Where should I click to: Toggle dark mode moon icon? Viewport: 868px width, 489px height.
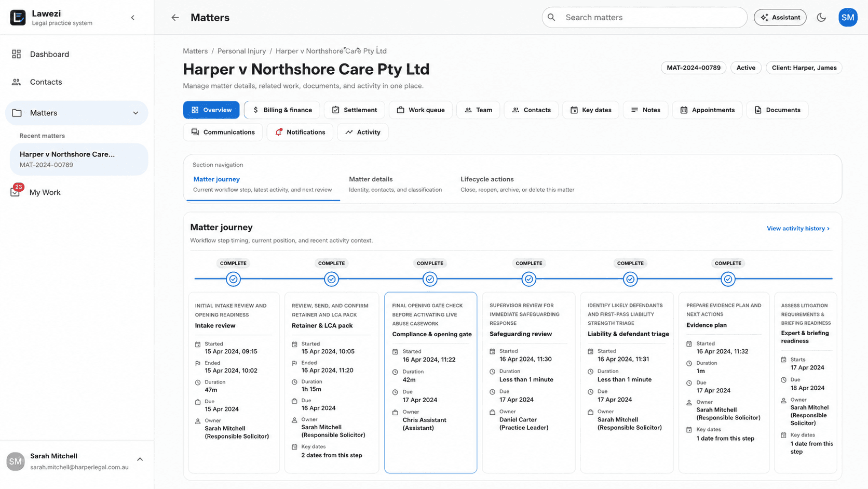tap(821, 17)
